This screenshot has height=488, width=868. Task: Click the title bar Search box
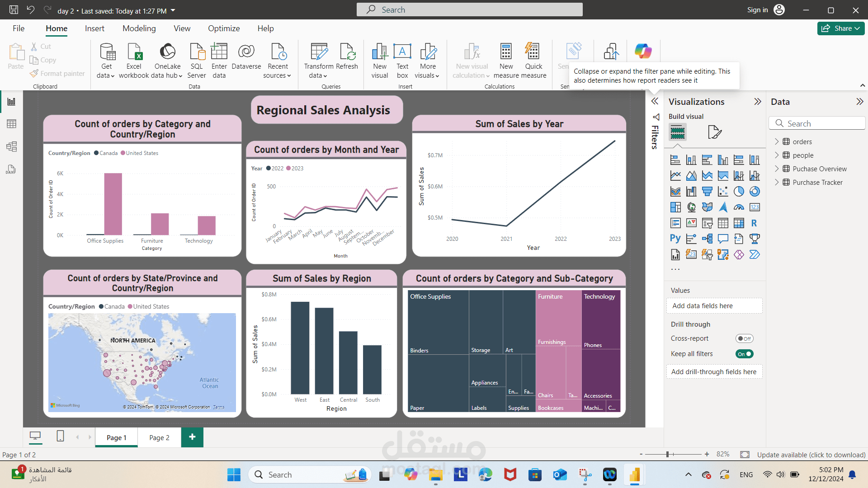pyautogui.click(x=469, y=9)
